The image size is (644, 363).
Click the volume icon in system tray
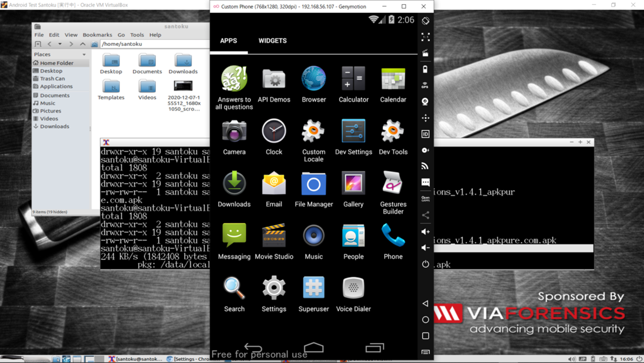572,359
